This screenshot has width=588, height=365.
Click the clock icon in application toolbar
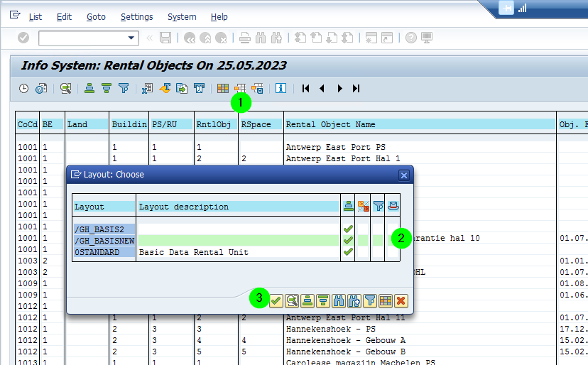23,89
